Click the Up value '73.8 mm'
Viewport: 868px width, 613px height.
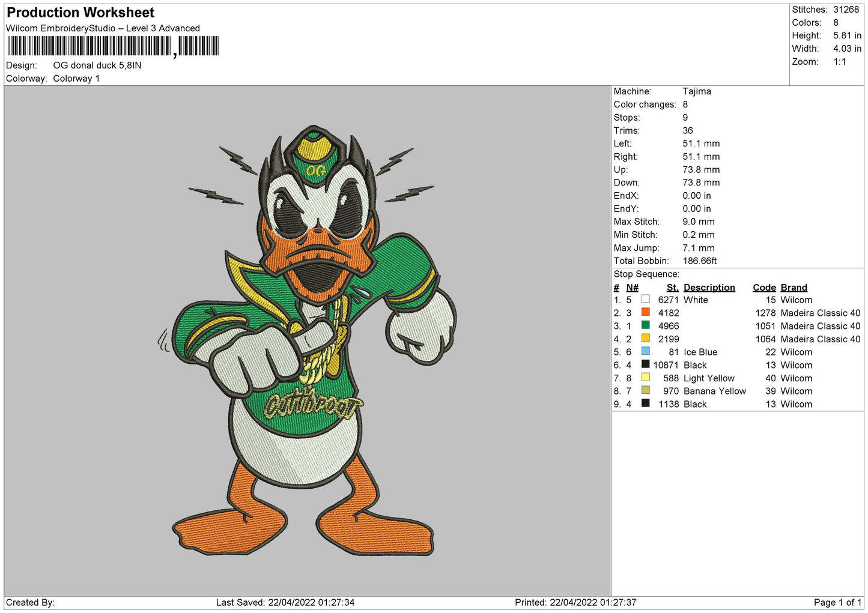pos(701,169)
